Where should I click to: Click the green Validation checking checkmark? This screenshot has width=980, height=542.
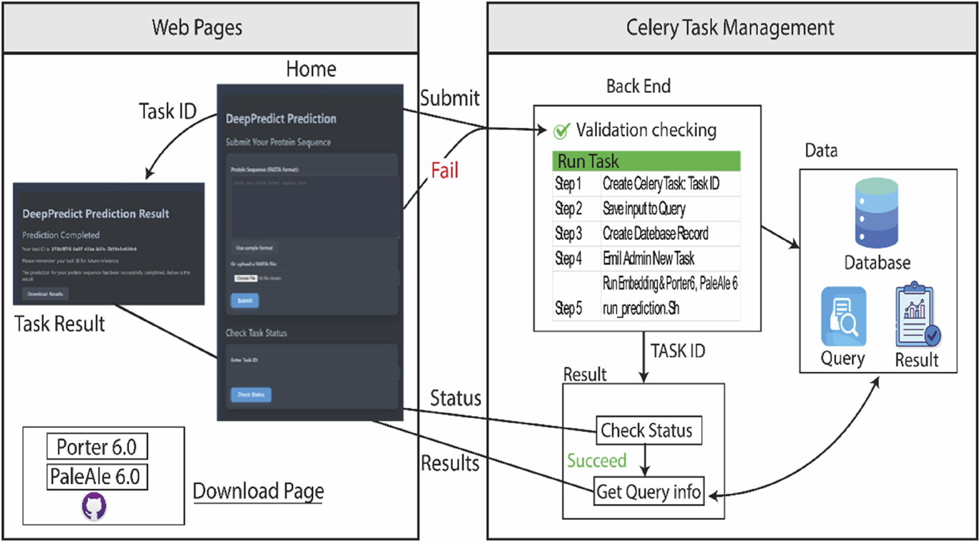[561, 131]
